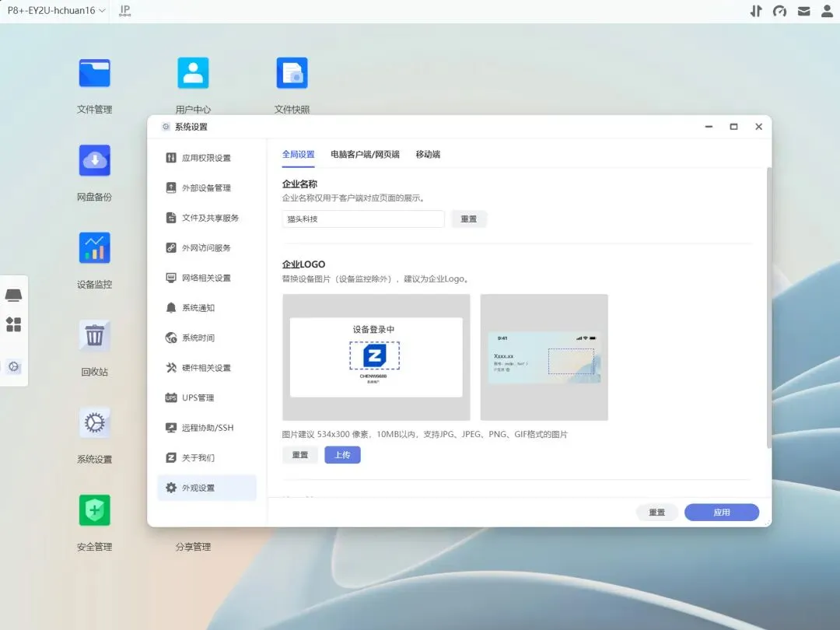This screenshot has width=840, height=630.
Task: Select 应用权限设置 in settings sidebar
Action: click(207, 157)
